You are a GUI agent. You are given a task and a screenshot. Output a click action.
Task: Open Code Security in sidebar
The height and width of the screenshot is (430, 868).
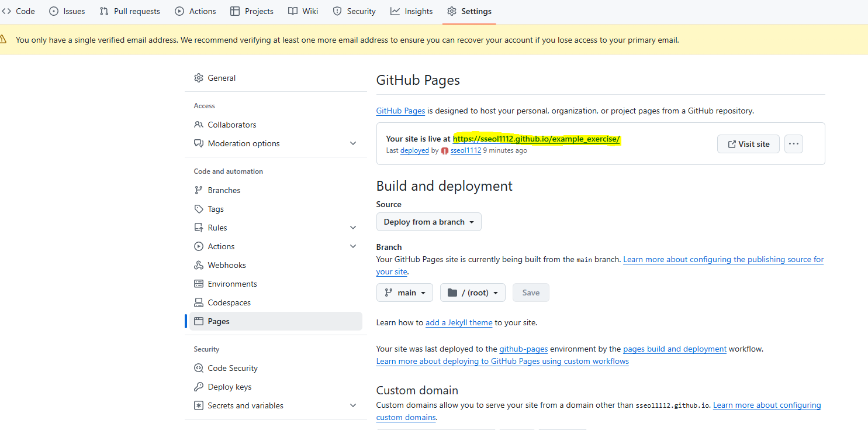coord(276,368)
